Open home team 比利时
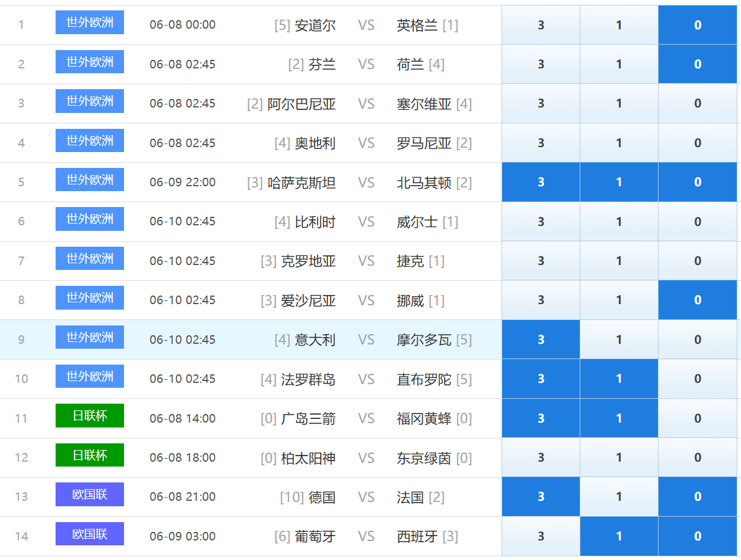This screenshot has width=741, height=560. tap(315, 222)
